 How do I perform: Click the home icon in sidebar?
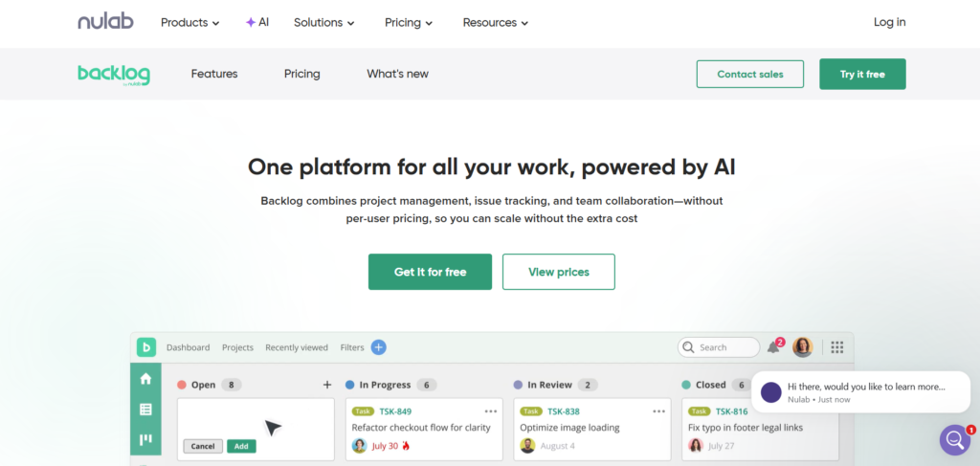[145, 379]
